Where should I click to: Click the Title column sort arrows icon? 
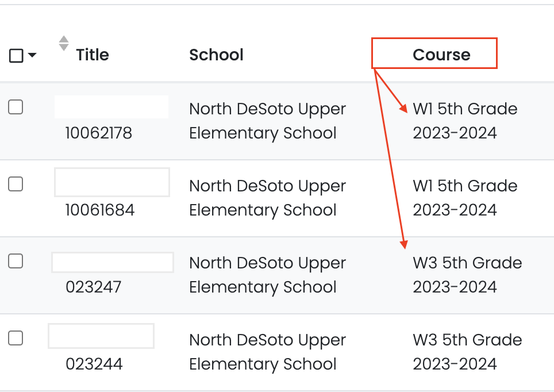64,43
